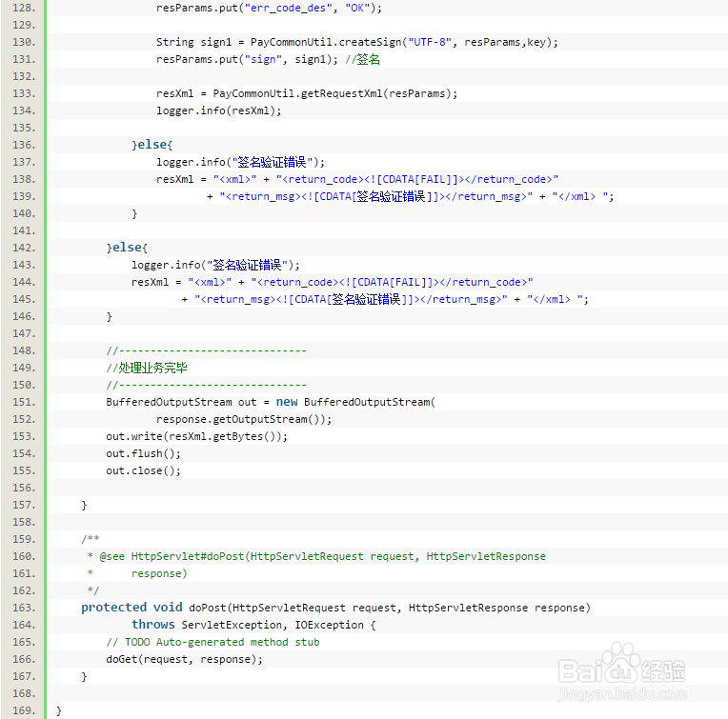Screen dimensions: 728x719
Task: Click logger.info on line 137
Action: pos(240,162)
